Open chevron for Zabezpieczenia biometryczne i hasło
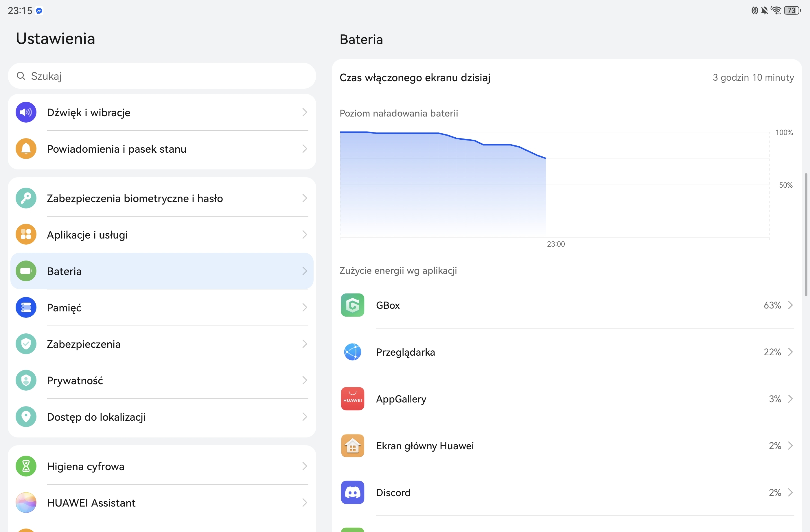Screen dimensions: 810x532 305,198
